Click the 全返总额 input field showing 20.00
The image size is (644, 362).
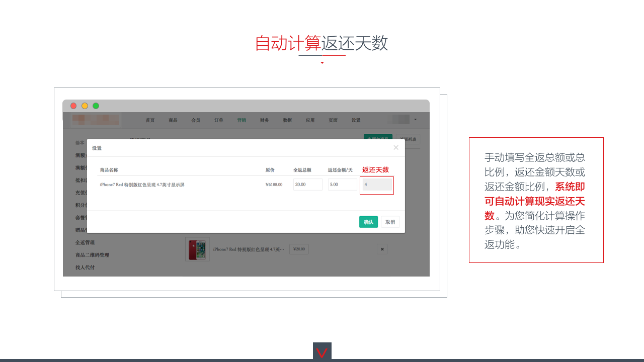(307, 185)
